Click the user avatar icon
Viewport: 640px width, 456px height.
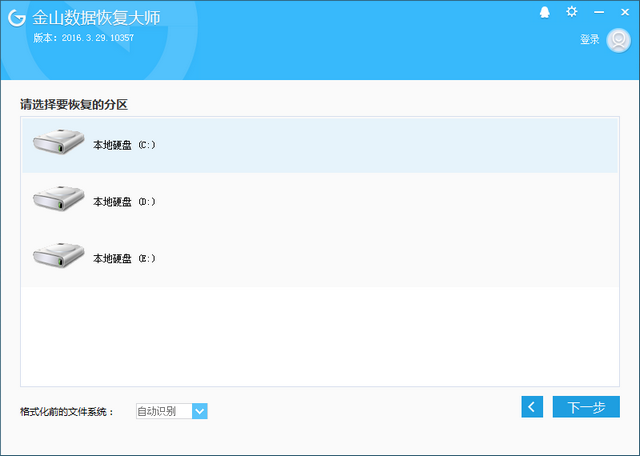click(618, 40)
